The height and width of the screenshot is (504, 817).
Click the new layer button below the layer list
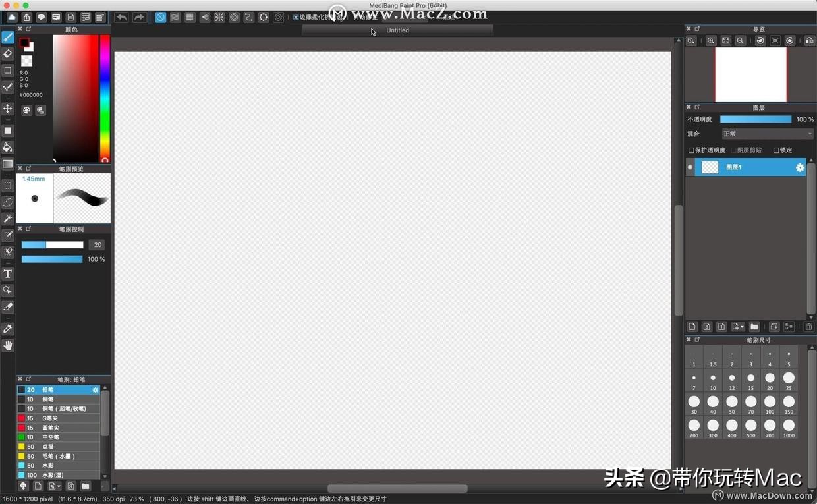pos(692,326)
